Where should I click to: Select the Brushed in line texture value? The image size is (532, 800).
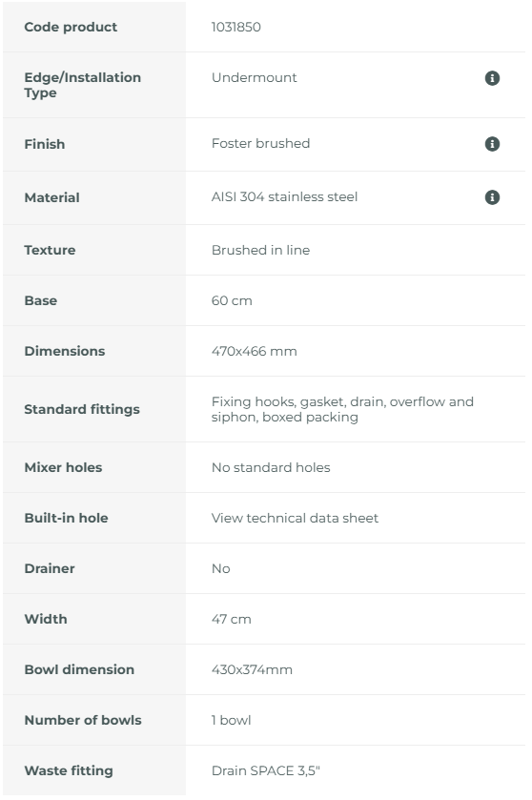[260, 250]
